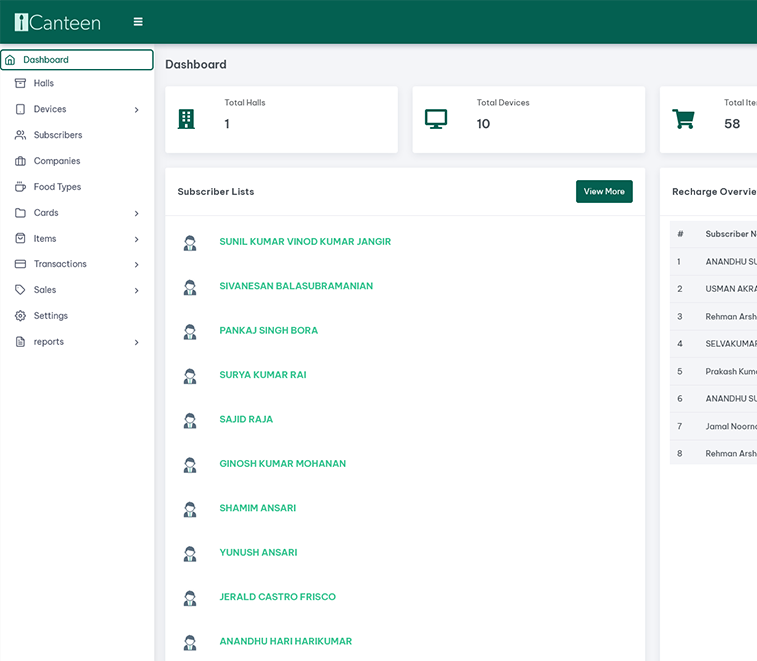Image resolution: width=757 pixels, height=661 pixels.
Task: Click the Canteen logo in header
Action: click(58, 22)
